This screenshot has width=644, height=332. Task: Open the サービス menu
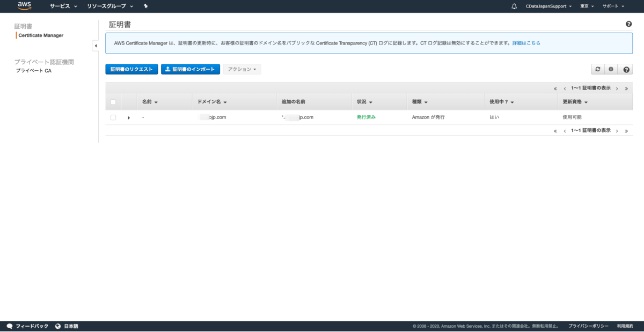(x=63, y=6)
